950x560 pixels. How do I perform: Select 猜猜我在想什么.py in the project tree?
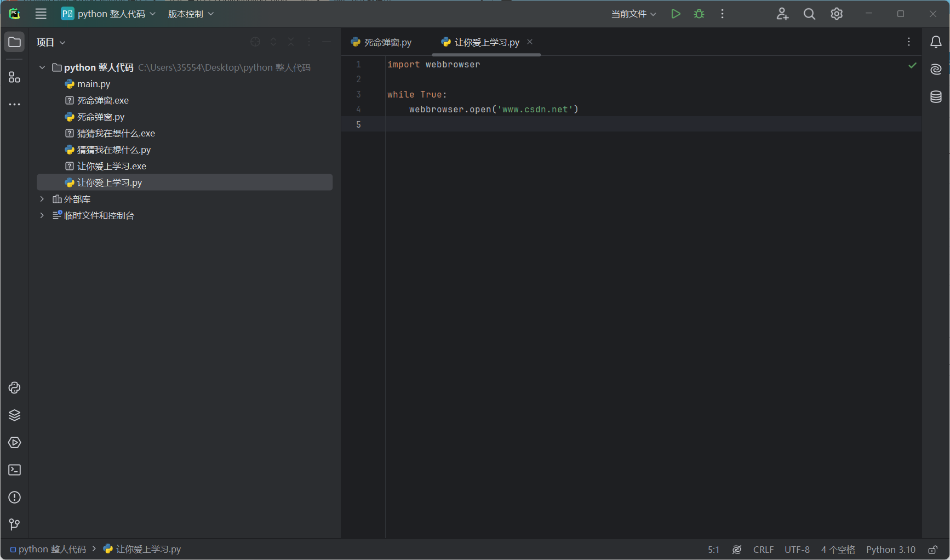[113, 150]
